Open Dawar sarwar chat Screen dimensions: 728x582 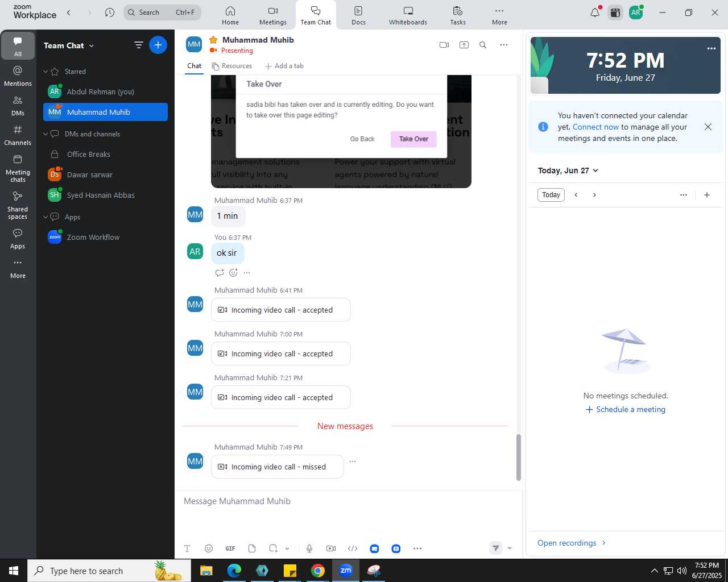click(105, 174)
